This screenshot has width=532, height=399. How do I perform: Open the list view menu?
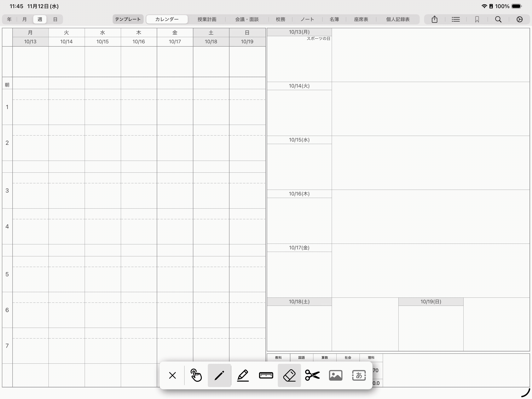coord(455,19)
